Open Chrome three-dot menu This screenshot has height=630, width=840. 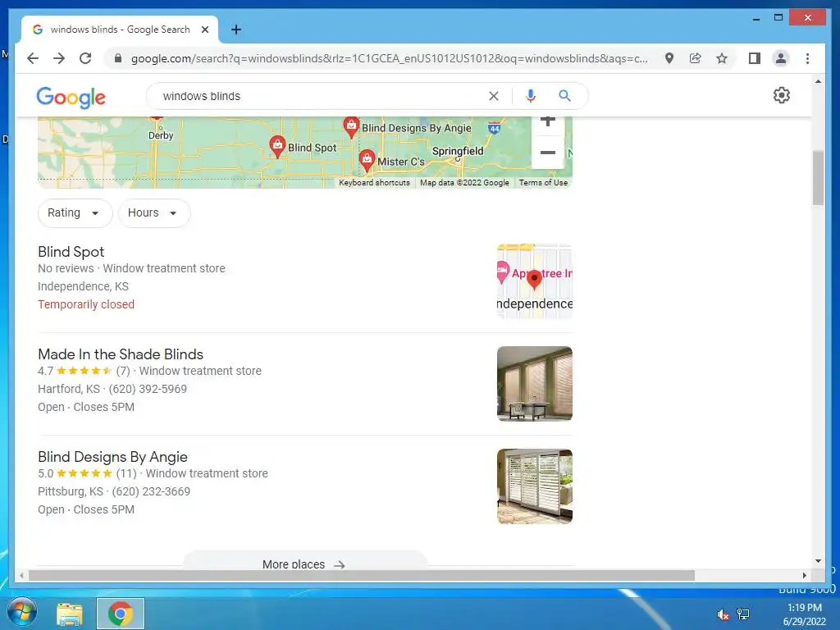pos(807,58)
